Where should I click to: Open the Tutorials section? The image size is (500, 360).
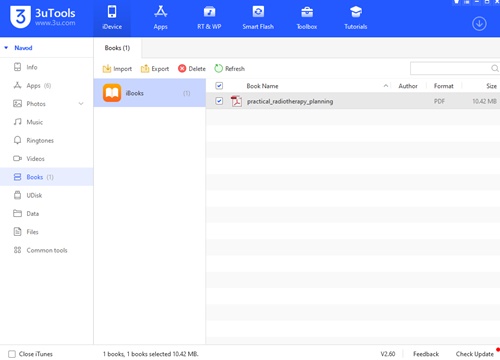[x=356, y=18]
